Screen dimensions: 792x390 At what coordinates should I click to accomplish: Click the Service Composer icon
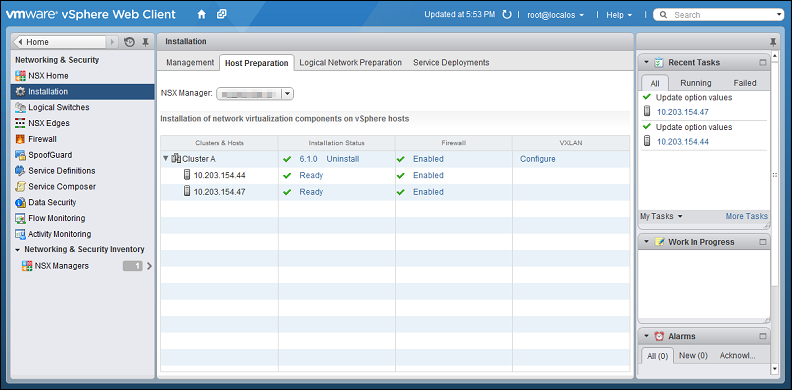(20, 186)
